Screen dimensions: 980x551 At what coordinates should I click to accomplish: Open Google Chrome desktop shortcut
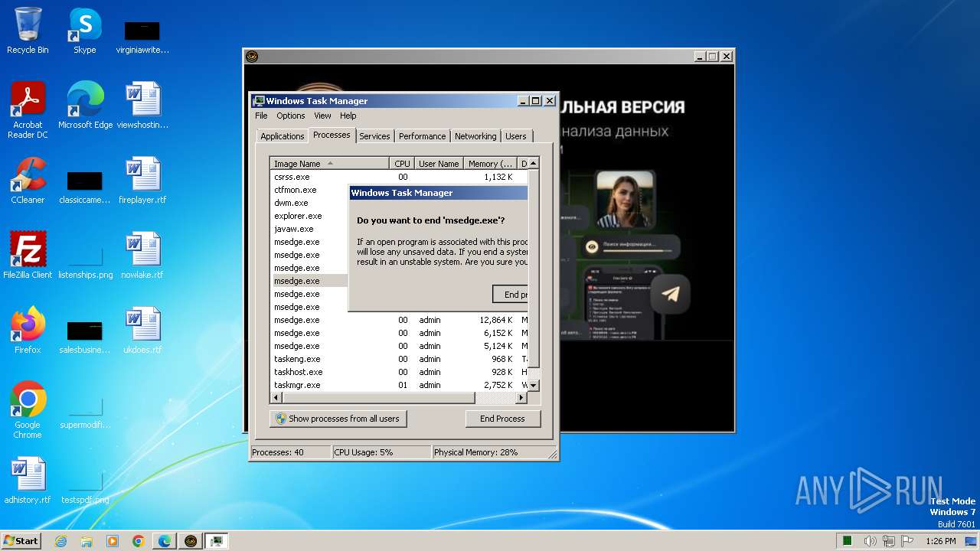28,410
